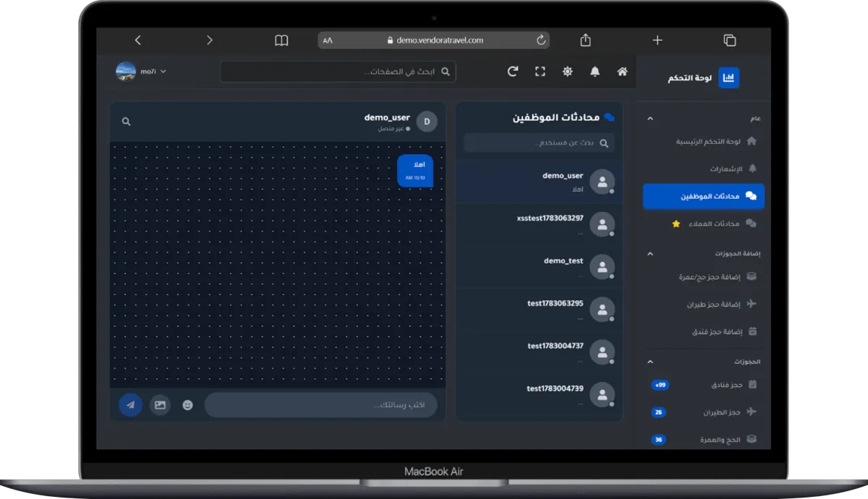868x499 pixels.
Task: Select محادثات الموظفين in the sidebar
Action: (704, 196)
